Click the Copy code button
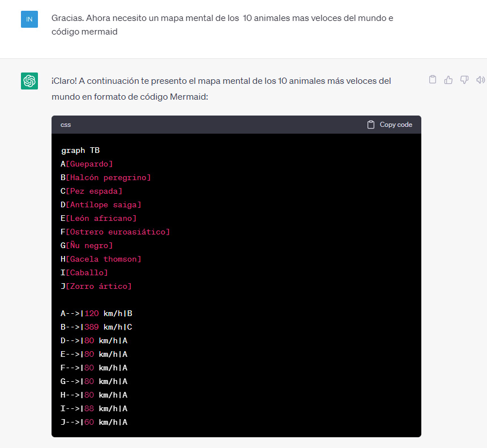 [390, 125]
